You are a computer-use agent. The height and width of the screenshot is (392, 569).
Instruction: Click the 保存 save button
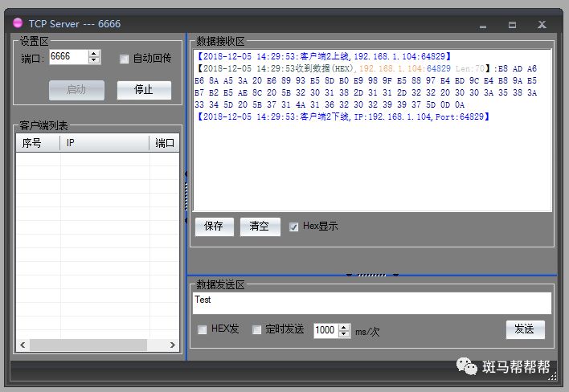click(214, 227)
